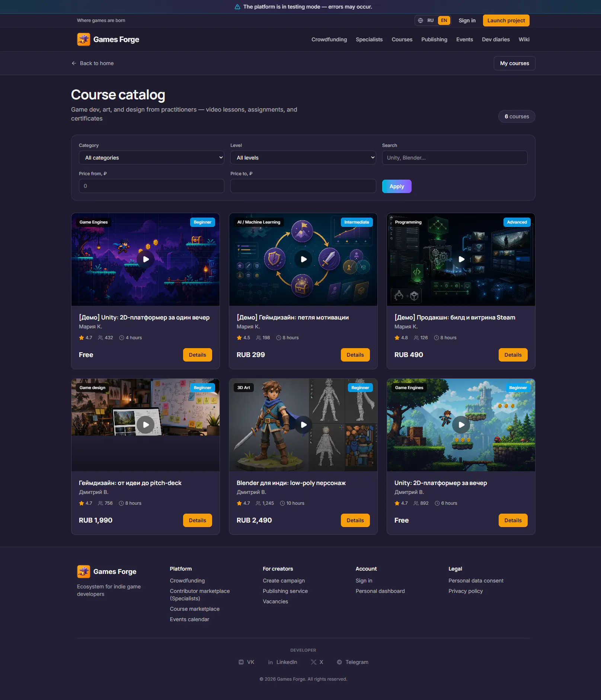Image resolution: width=601 pixels, height=700 pixels.
Task: Click the Advanced level badge
Action: [517, 222]
